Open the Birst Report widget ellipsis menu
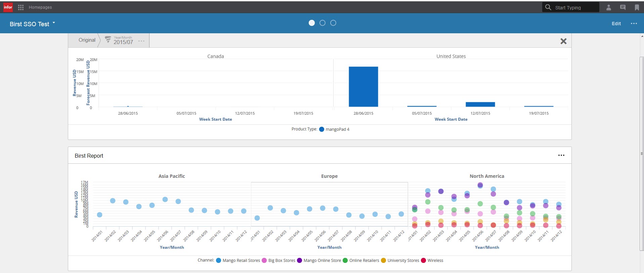This screenshot has width=644, height=273. (561, 155)
